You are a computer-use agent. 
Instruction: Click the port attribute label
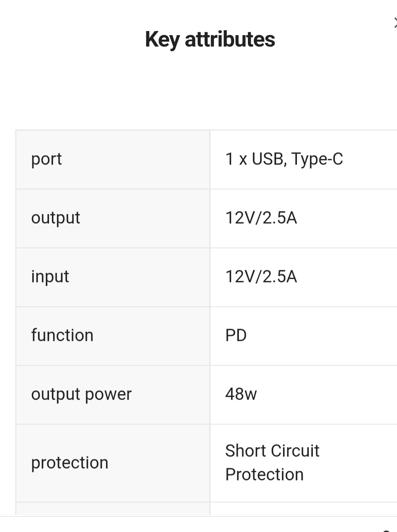tap(46, 159)
